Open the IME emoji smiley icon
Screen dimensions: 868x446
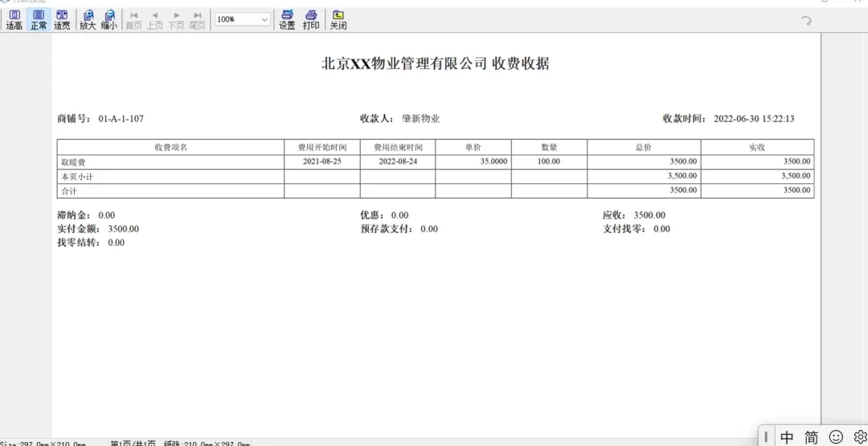coord(837,436)
